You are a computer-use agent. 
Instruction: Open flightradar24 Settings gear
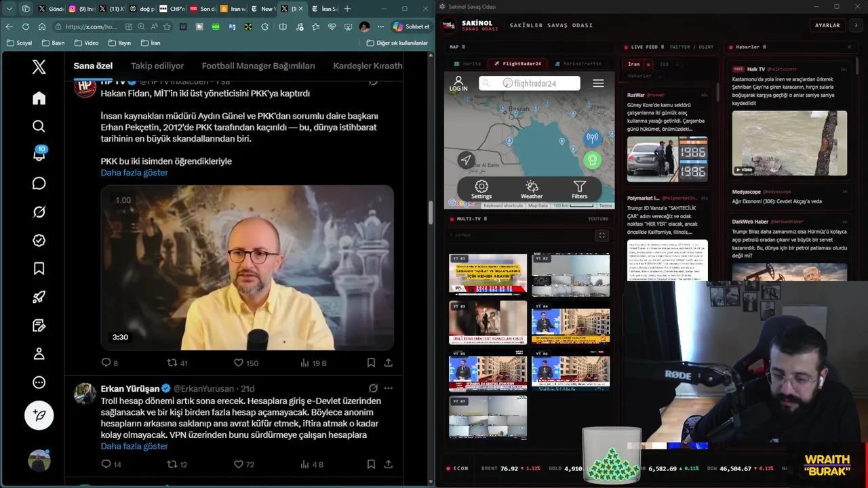pos(481,190)
